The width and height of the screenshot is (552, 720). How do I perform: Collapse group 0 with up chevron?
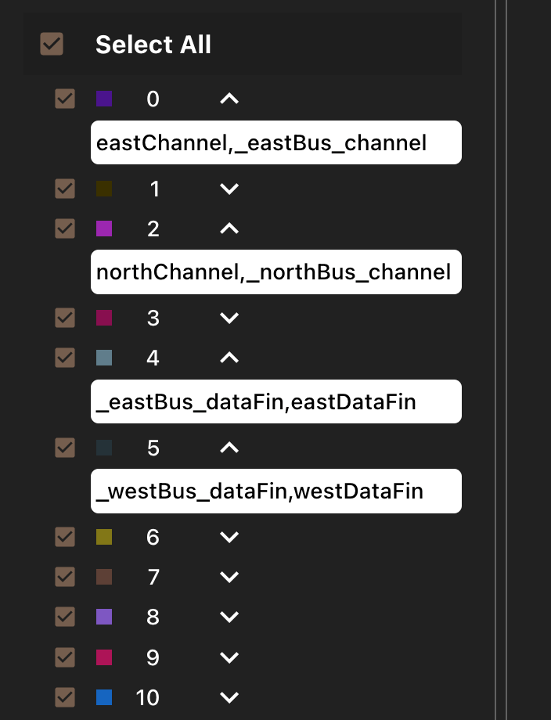[x=229, y=99]
